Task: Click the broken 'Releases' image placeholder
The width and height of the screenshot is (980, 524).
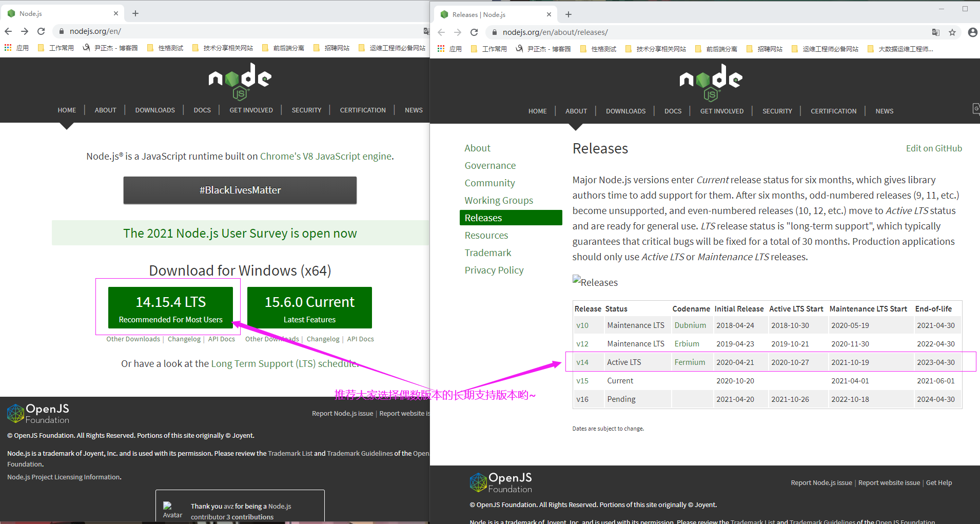Action: click(595, 281)
